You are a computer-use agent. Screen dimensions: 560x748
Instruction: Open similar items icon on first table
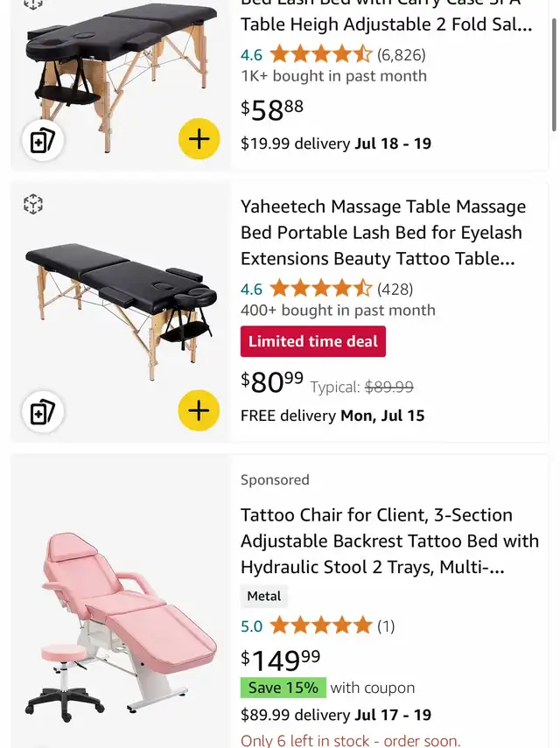[x=43, y=140]
